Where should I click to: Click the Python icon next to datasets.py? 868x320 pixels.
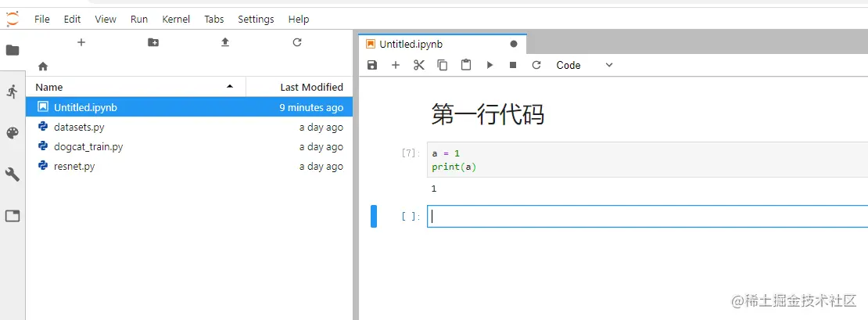pyautogui.click(x=43, y=127)
